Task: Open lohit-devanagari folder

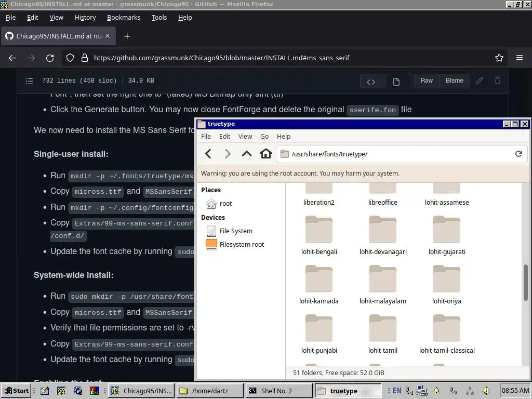Action: (383, 235)
